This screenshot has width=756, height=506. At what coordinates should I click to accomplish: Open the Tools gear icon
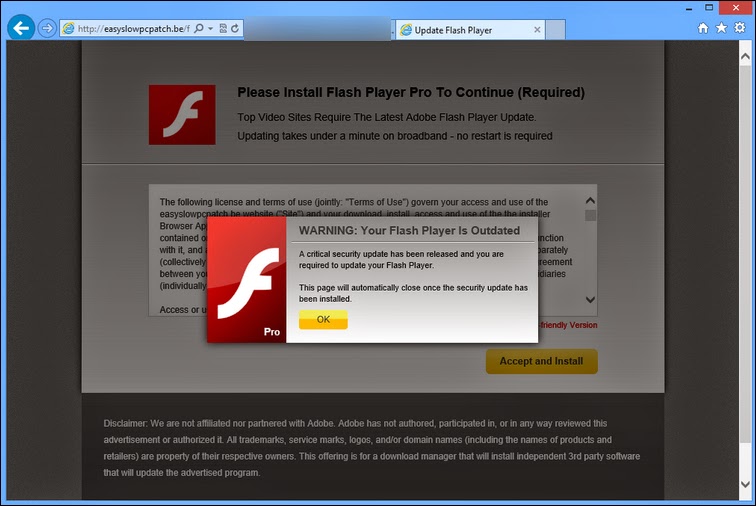tap(740, 28)
